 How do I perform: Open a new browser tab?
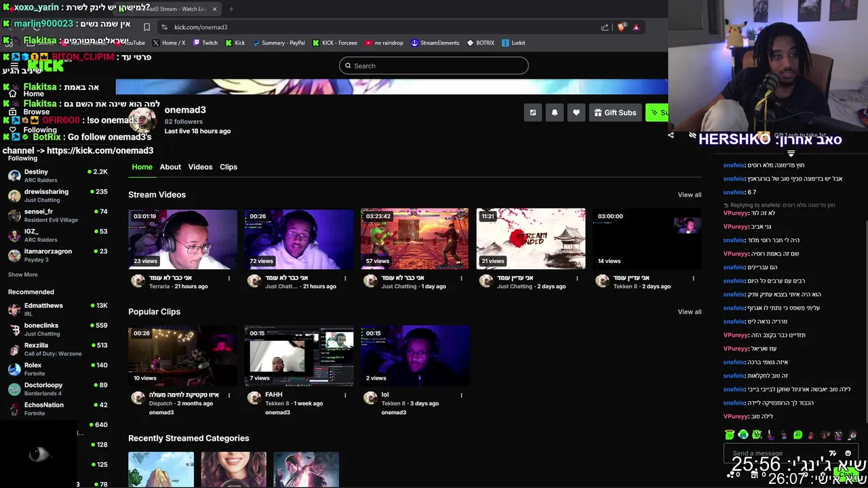click(x=231, y=9)
